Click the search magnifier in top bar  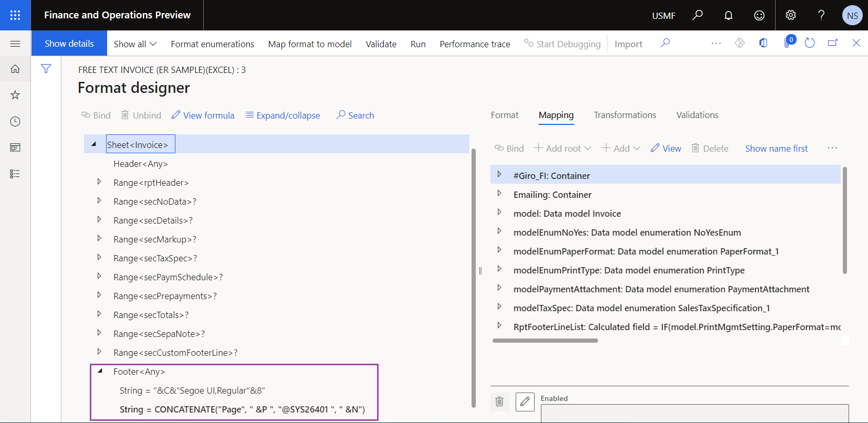click(697, 15)
